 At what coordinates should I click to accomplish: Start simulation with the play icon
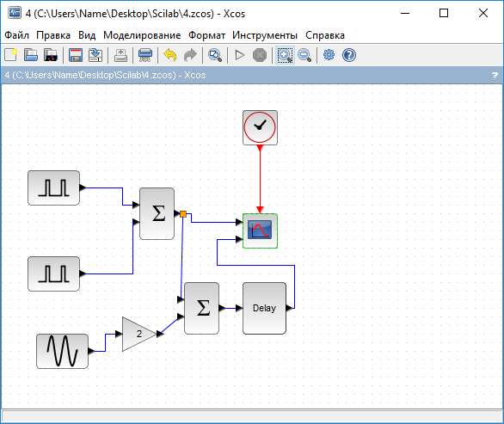(239, 55)
